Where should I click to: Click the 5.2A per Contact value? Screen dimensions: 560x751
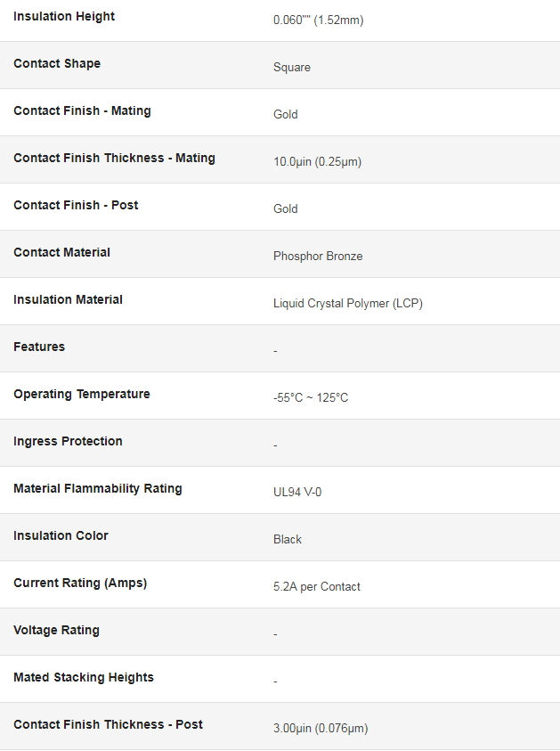[x=316, y=587]
